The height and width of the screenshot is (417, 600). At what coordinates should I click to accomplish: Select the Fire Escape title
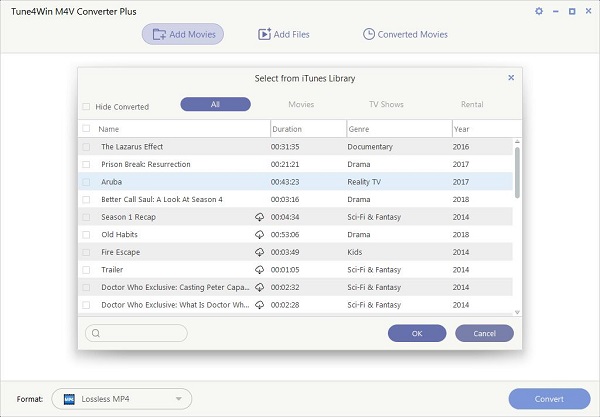[x=121, y=252]
